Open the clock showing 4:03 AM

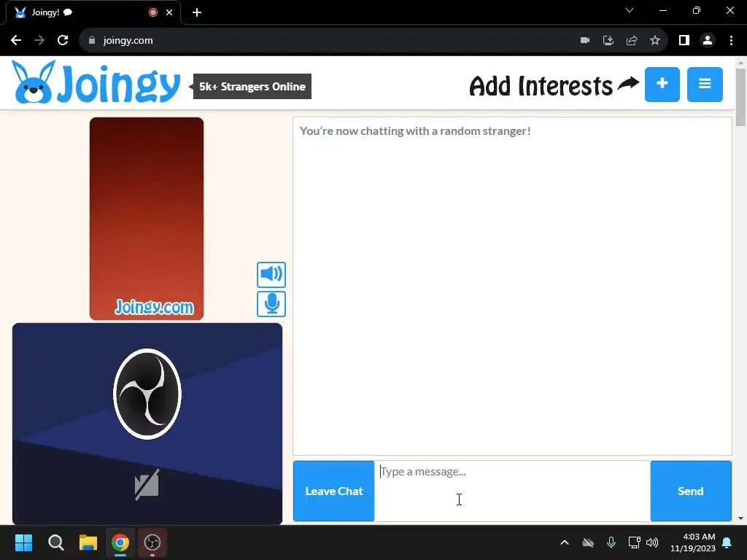(693, 542)
